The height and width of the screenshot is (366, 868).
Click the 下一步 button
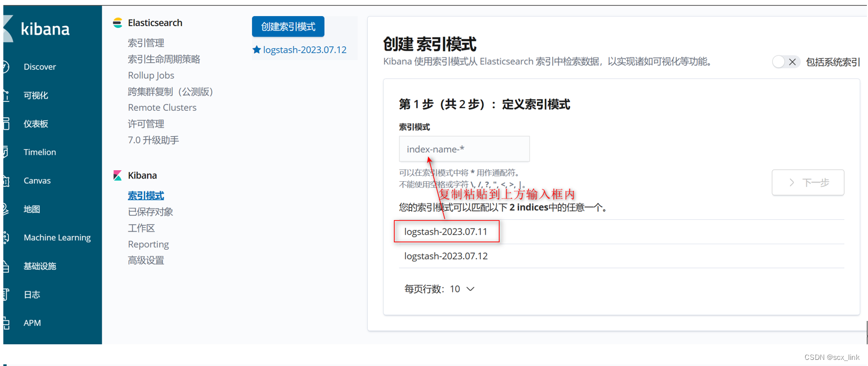808,182
